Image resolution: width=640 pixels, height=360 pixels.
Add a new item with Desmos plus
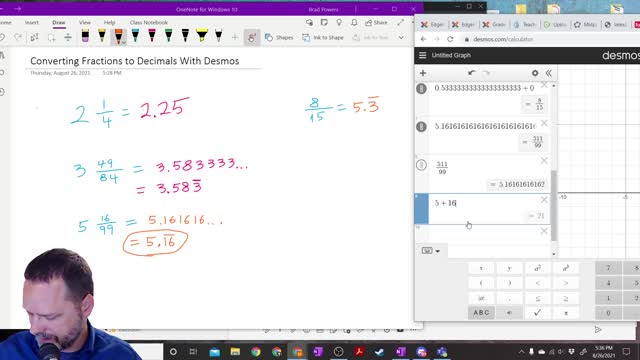pos(423,73)
